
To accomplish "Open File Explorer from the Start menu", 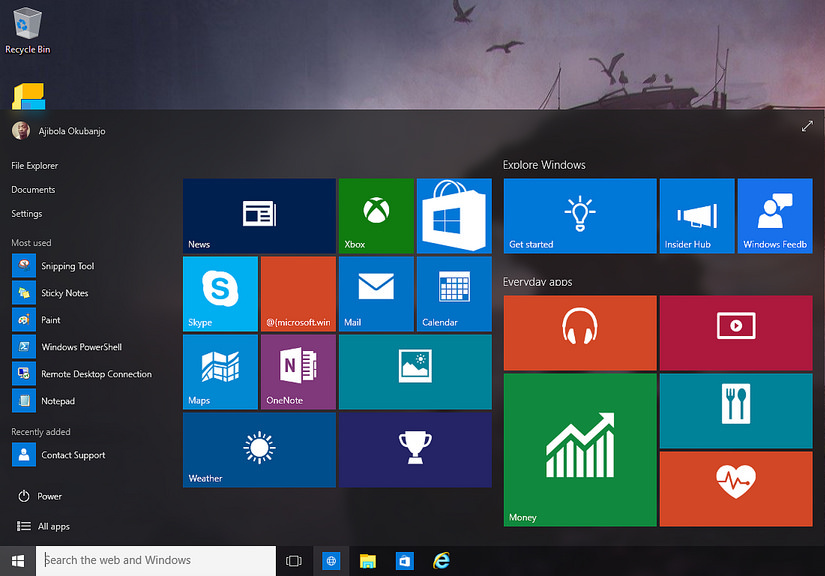I will (x=35, y=164).
